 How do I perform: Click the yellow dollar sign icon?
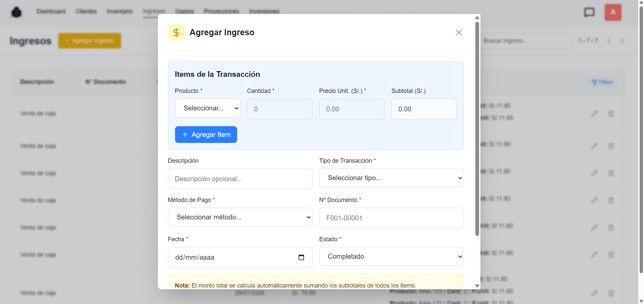click(176, 33)
